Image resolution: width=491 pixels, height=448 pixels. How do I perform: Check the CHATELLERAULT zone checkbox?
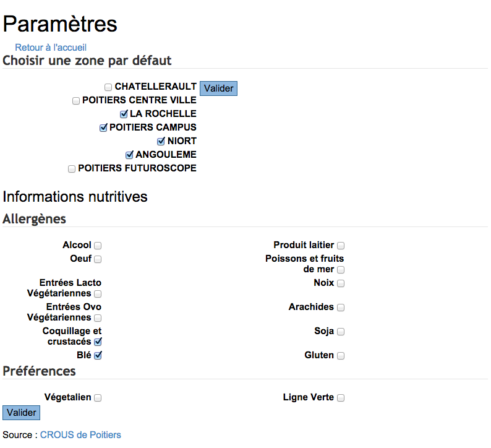pos(108,87)
